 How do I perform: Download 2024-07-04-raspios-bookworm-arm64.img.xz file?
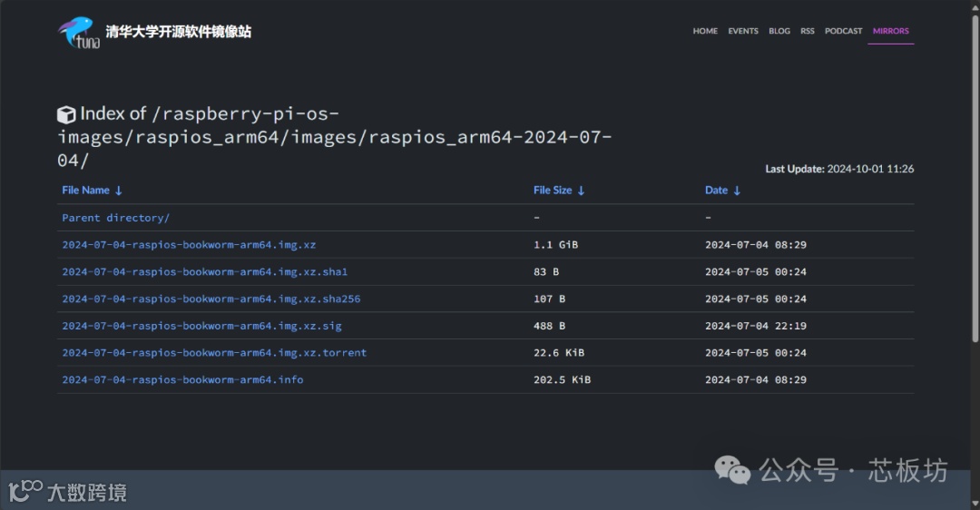[189, 244]
